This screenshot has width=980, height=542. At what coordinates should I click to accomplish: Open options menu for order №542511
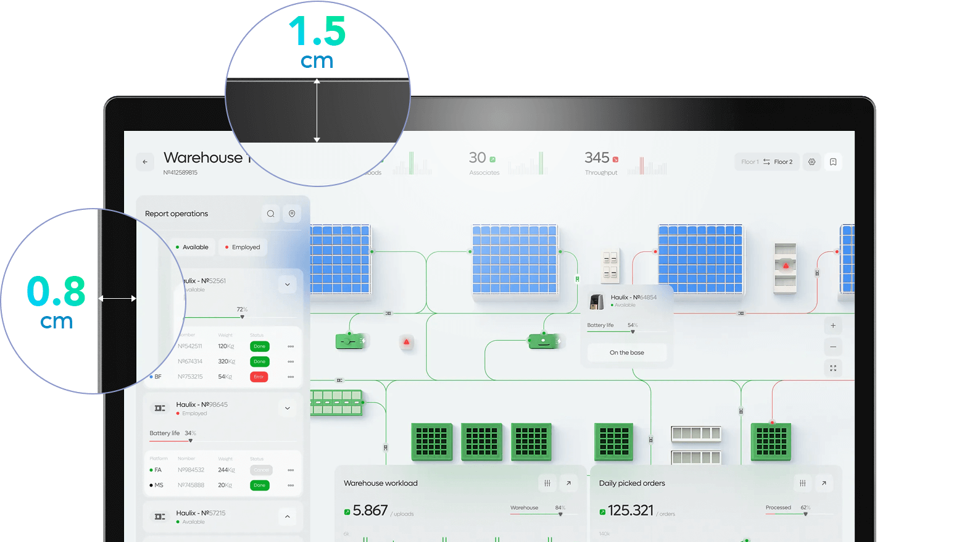tap(291, 346)
